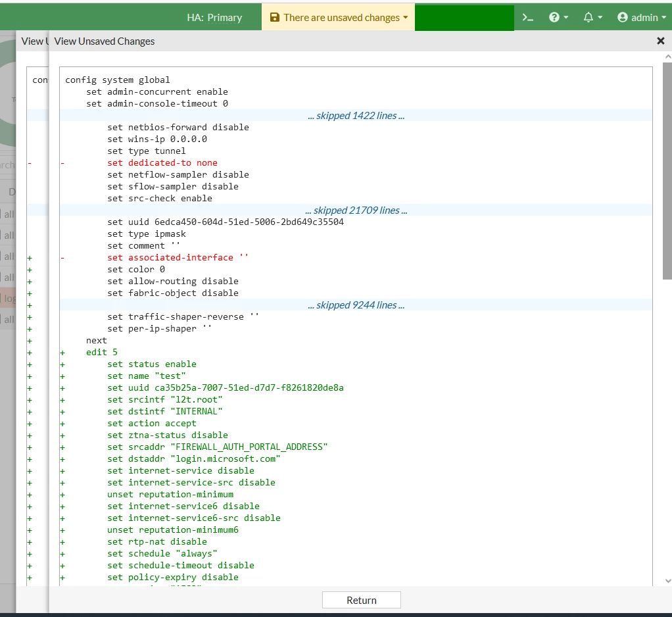This screenshot has width=672, height=617.
Task: Select the 'set src-check enable' line
Action: tap(159, 198)
